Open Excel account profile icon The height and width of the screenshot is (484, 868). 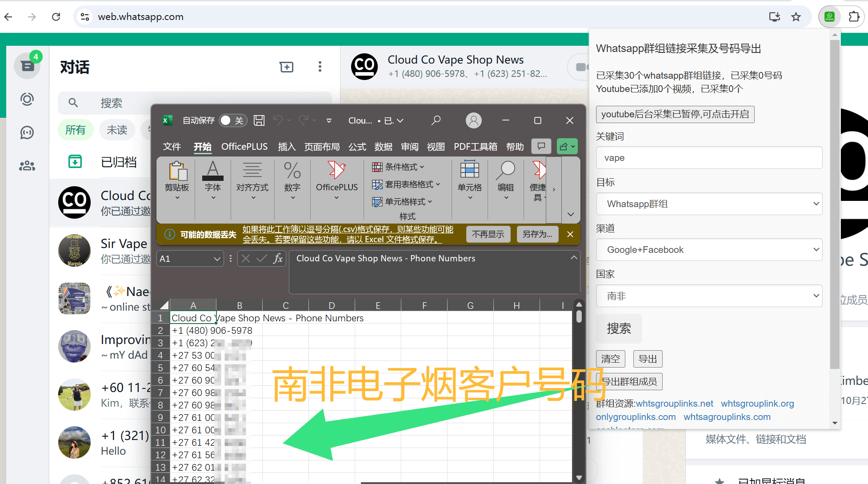tap(474, 120)
